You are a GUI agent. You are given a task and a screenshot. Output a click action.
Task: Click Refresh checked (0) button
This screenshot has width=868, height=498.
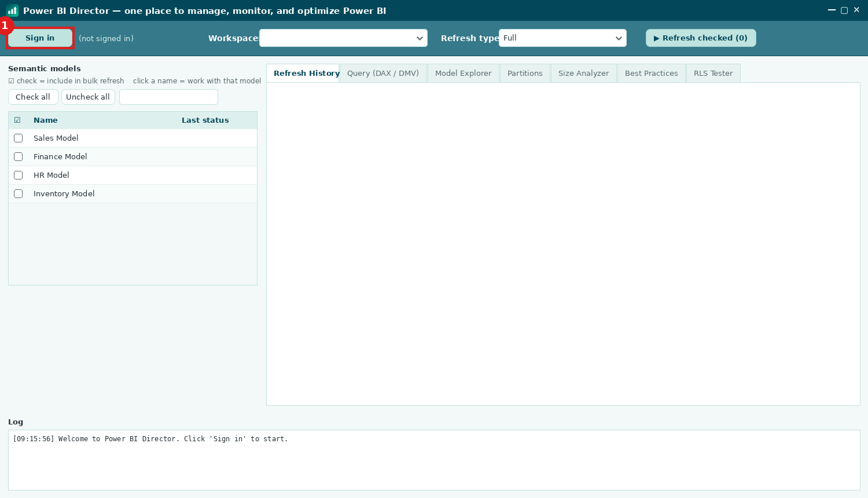click(x=701, y=38)
